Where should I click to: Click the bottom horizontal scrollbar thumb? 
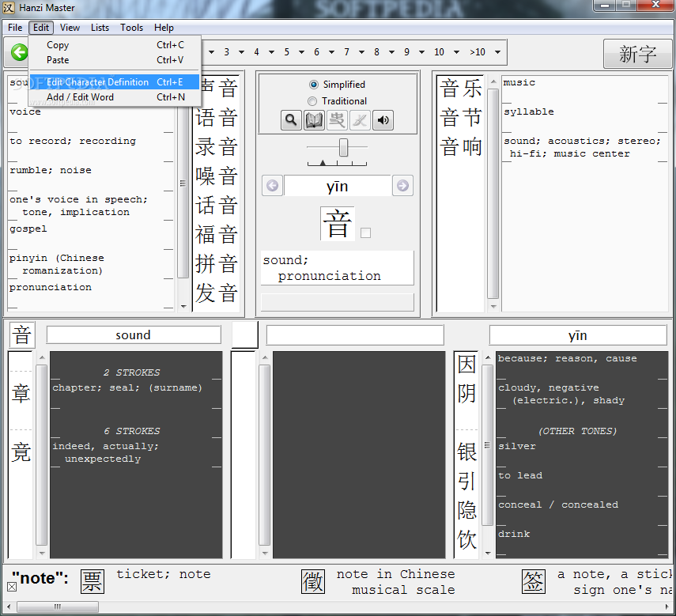point(58,607)
